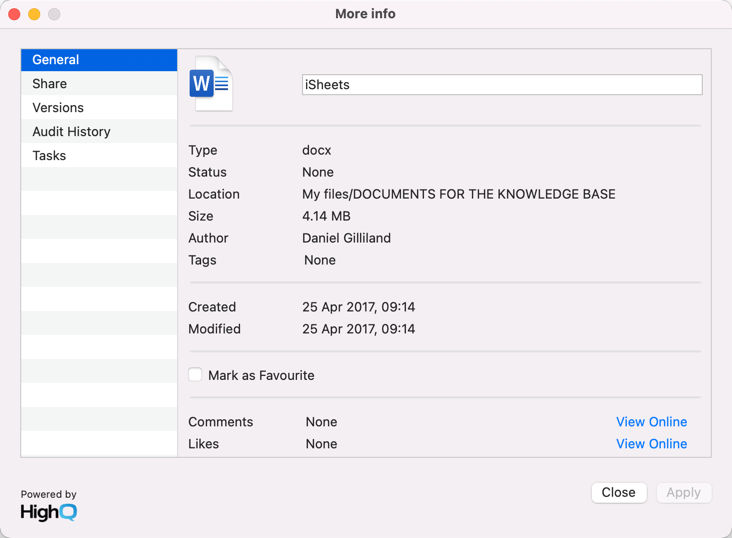Viewport: 732px width, 538px height.
Task: Click the 'Powered by' text
Action: pos(49,494)
